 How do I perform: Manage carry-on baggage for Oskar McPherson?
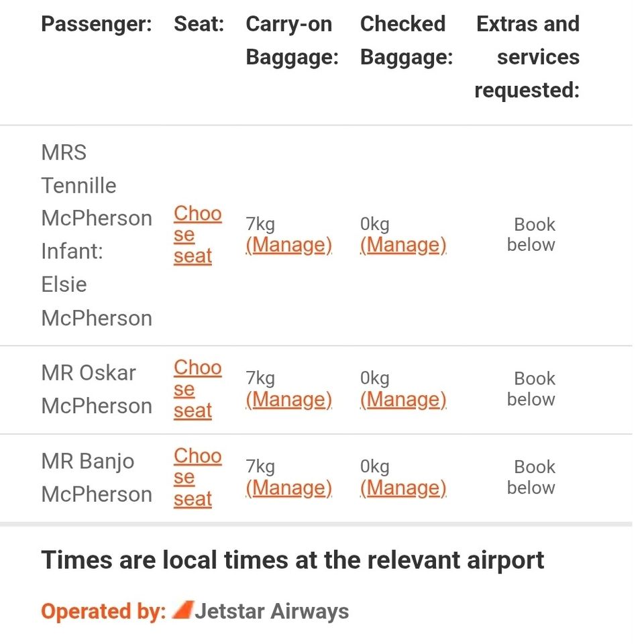tap(288, 400)
